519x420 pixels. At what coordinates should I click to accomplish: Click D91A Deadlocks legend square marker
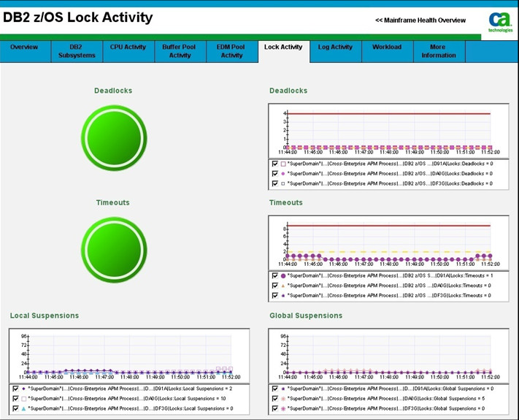[x=283, y=164]
